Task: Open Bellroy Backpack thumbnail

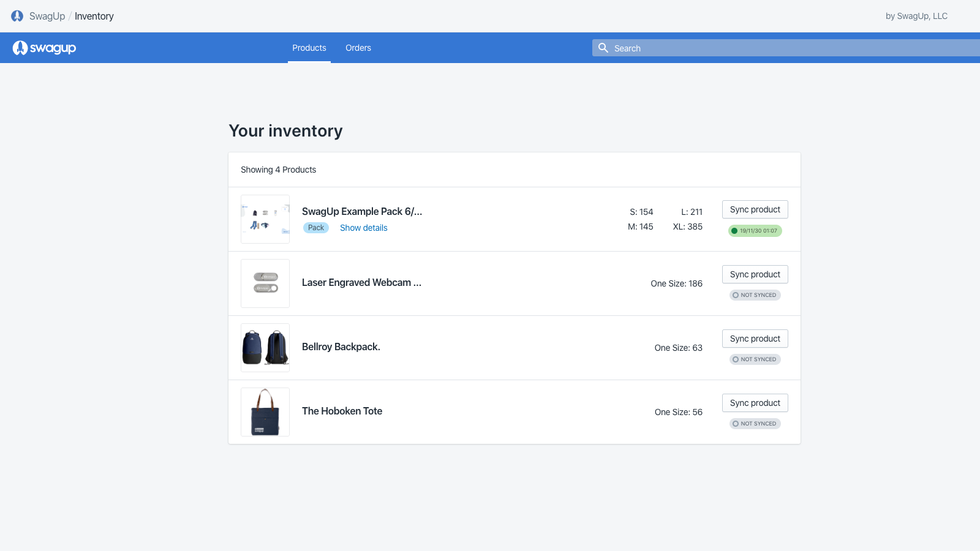Action: [x=265, y=348]
